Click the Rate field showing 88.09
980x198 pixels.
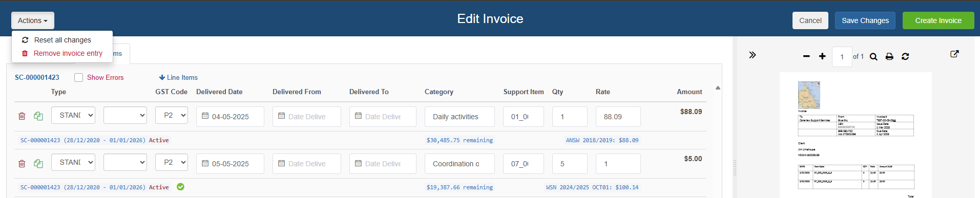point(618,117)
